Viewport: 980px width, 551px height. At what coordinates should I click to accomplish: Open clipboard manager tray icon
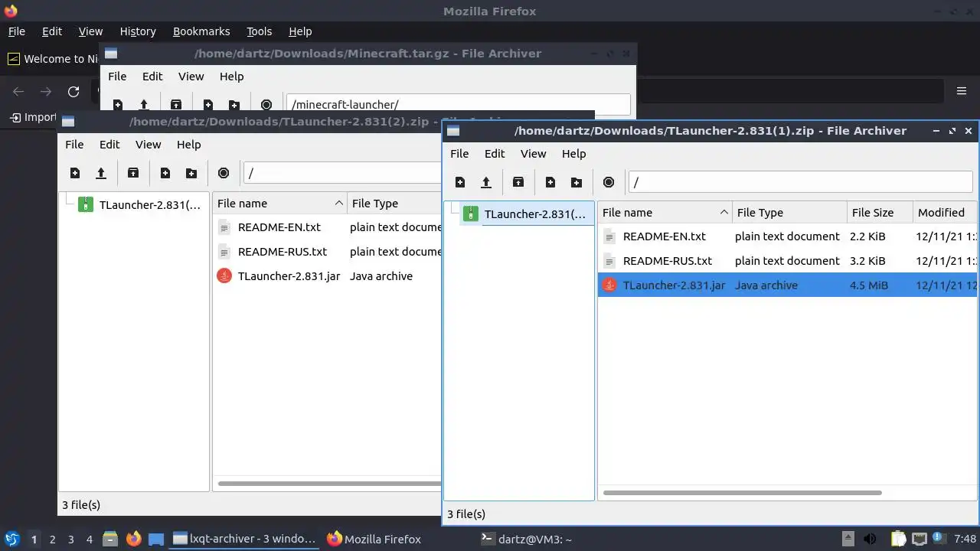tap(898, 539)
